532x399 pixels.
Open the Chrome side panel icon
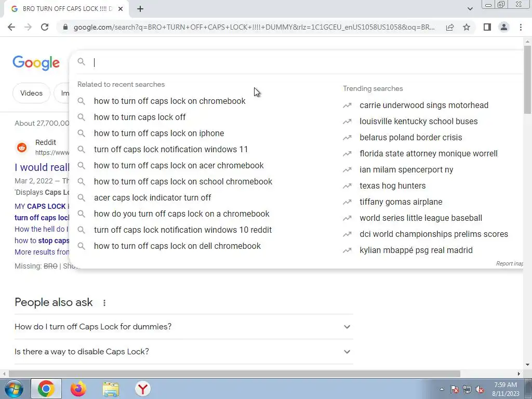point(487,27)
